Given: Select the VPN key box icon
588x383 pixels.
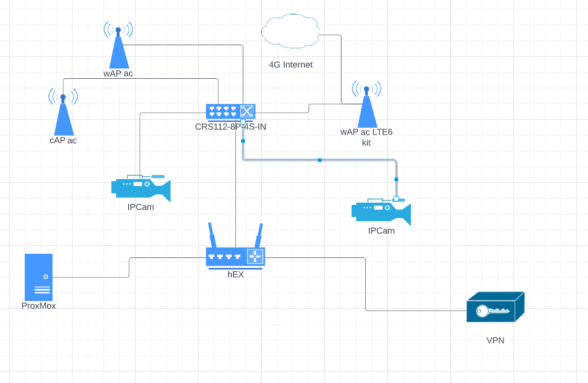Looking at the screenshot, I should (496, 307).
